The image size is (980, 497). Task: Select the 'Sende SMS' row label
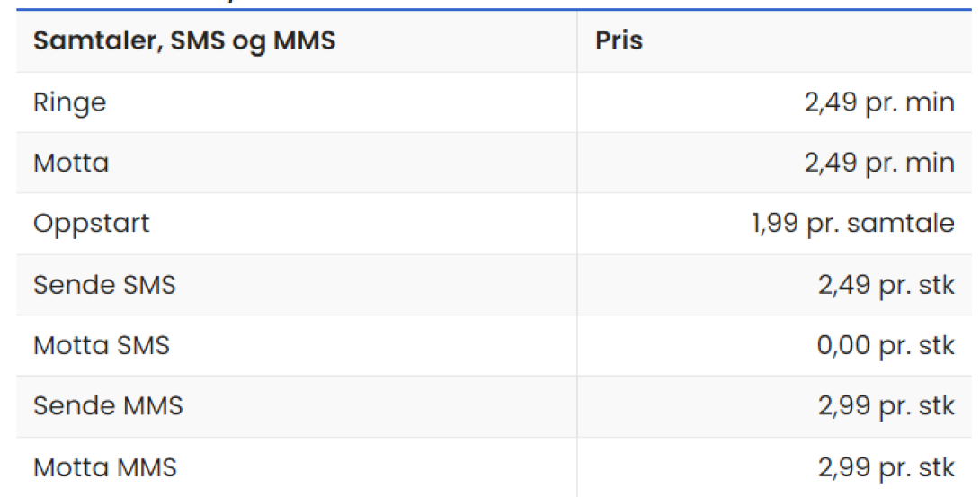point(104,285)
